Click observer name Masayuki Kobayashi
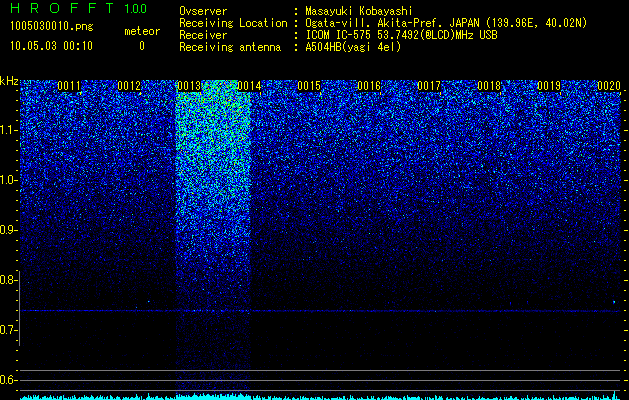 click(x=359, y=11)
